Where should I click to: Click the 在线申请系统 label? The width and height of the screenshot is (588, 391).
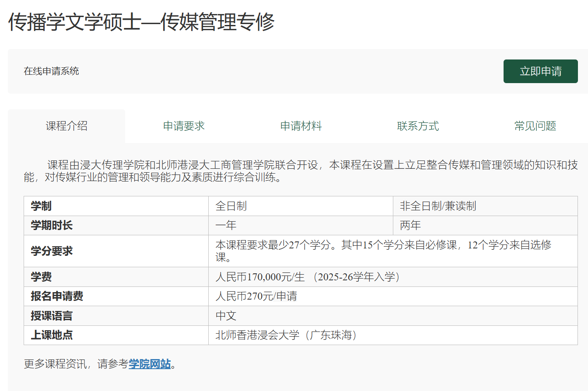tap(51, 71)
